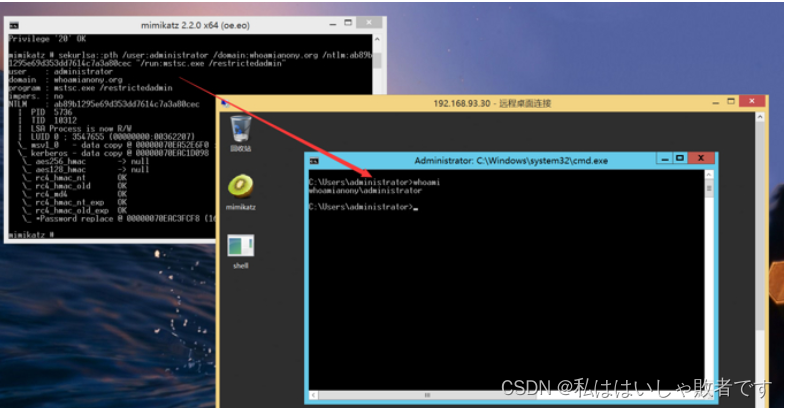Click the 'sekurlsa::pth' command line in mimikatz
The height and width of the screenshot is (408, 788).
(x=190, y=59)
